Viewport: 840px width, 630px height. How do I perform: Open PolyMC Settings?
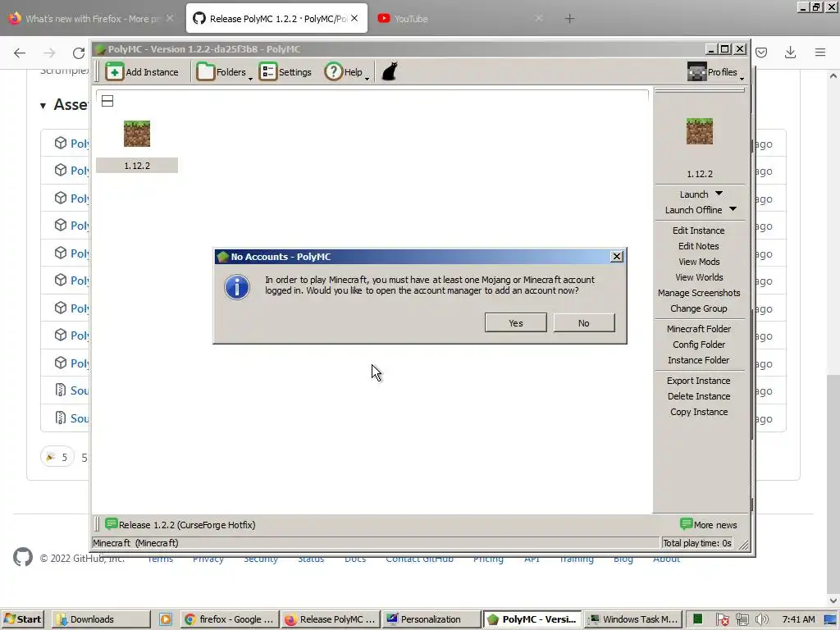coord(285,72)
